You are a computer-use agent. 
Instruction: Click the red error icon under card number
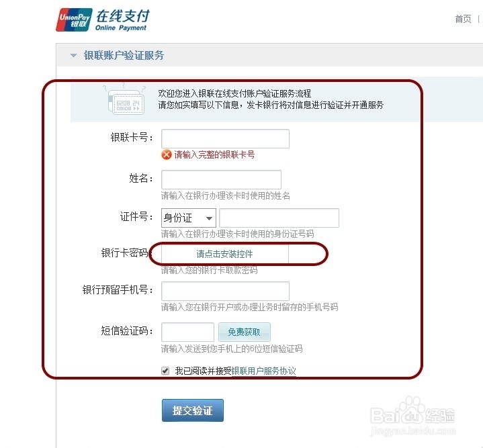(167, 154)
